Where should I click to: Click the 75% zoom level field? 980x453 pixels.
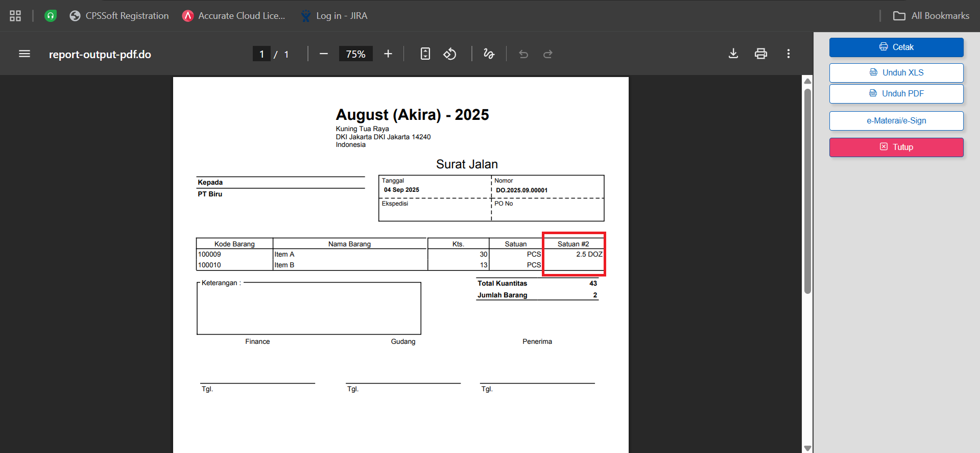[355, 54]
